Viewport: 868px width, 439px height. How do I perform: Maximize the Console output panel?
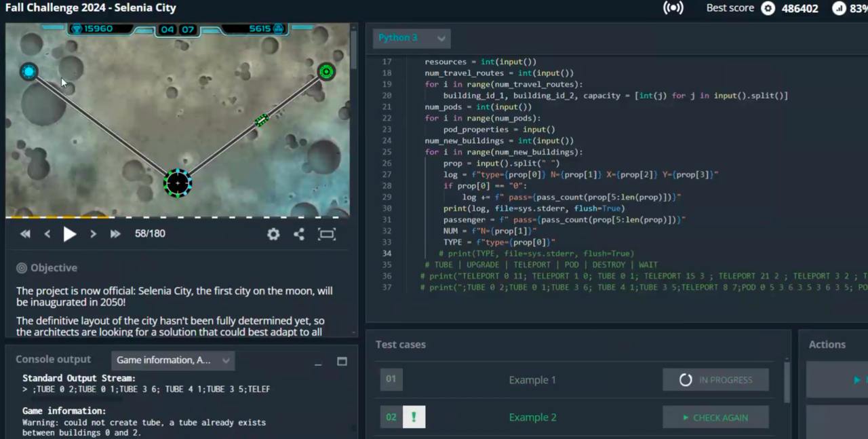click(x=342, y=362)
